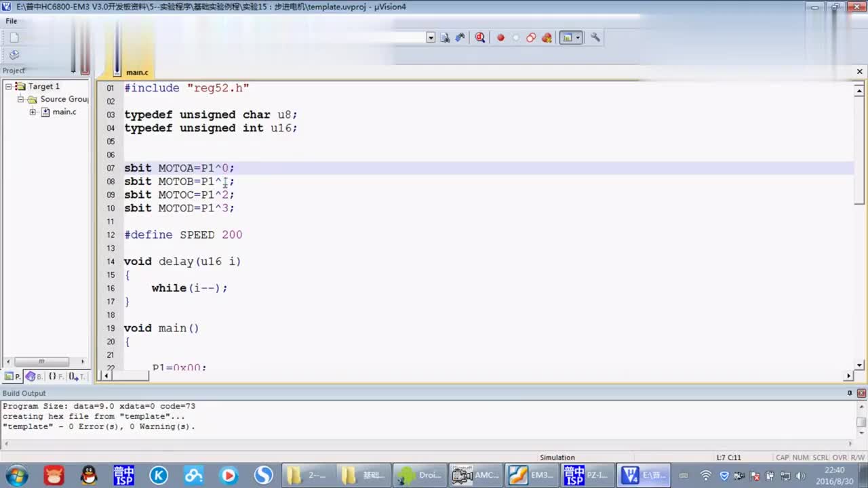Click the project panel horizontal scrollbar thumb
Screen dimensions: 868x488
(x=41, y=361)
